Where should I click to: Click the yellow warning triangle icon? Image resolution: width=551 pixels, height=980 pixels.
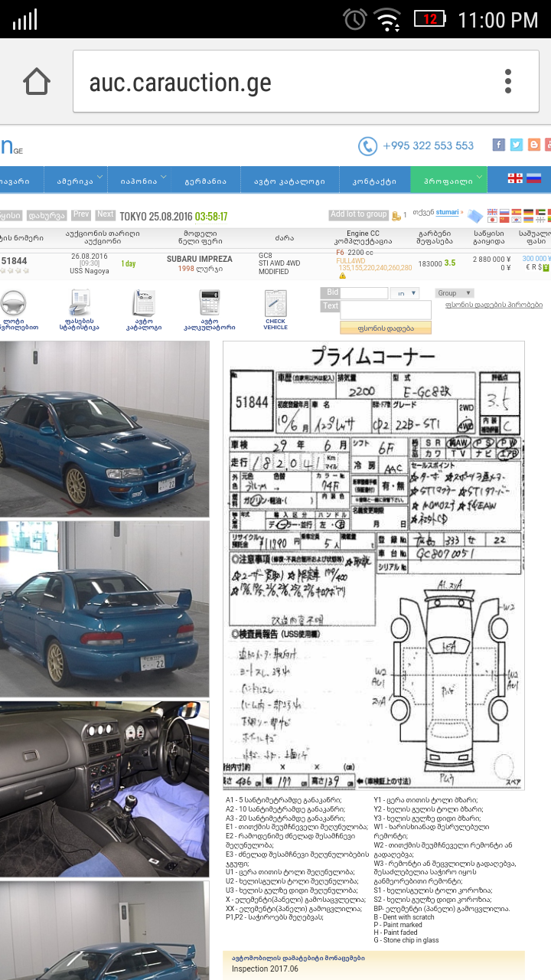(342, 276)
